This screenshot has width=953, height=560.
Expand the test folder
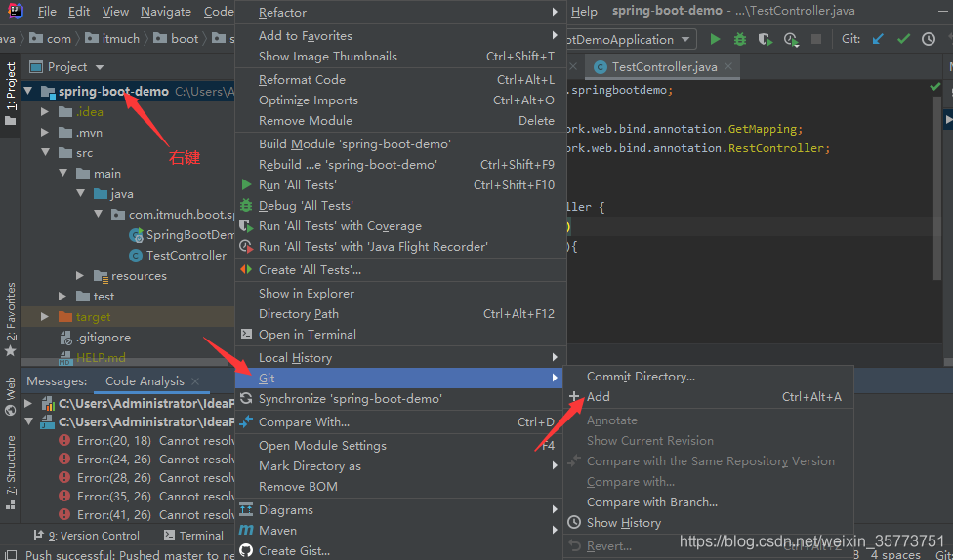[x=62, y=297]
